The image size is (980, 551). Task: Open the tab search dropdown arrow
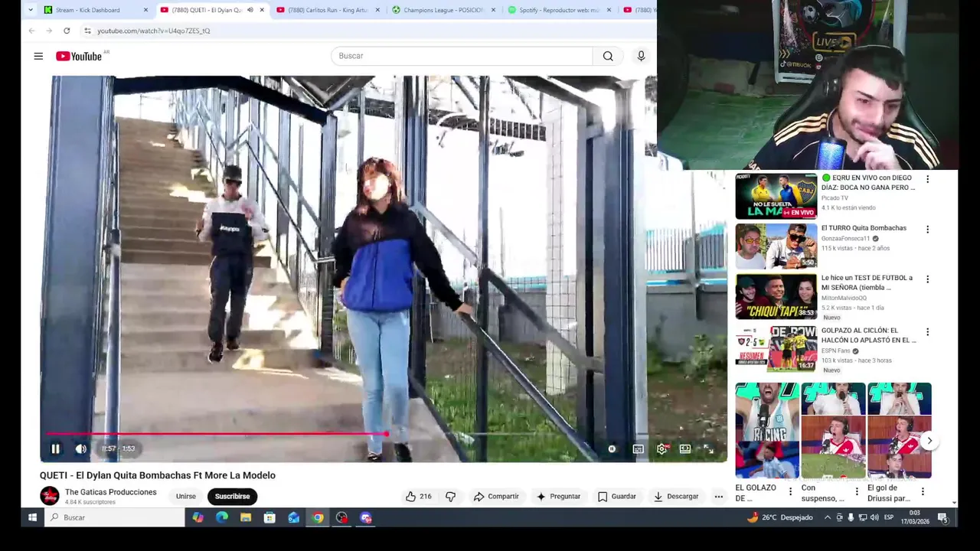click(x=31, y=10)
